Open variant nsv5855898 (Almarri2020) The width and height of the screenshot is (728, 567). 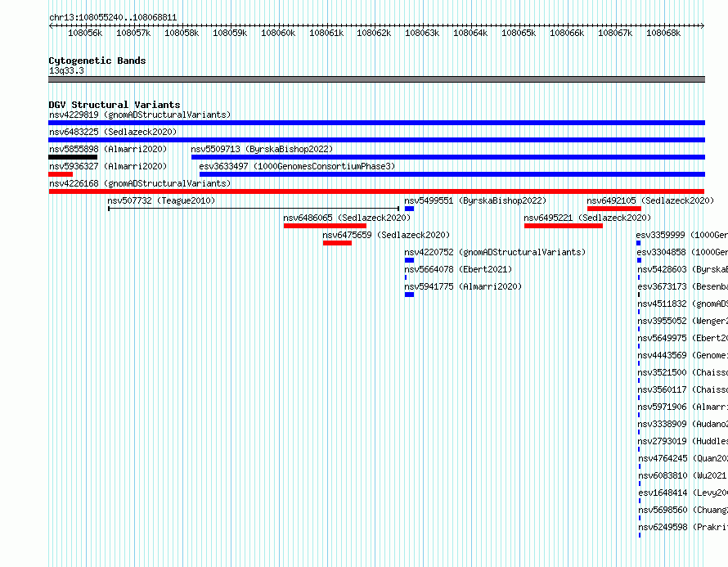(108, 149)
